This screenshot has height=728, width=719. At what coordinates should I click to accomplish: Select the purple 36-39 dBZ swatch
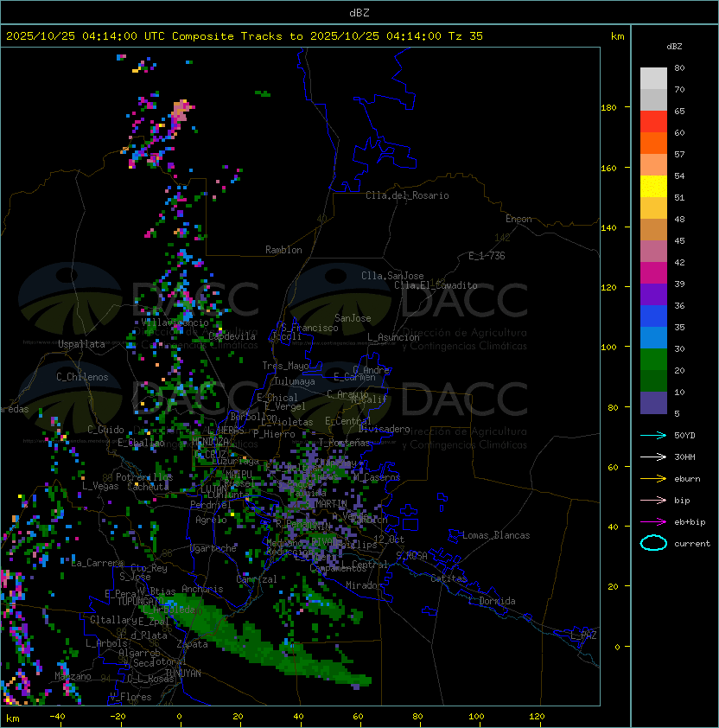pos(653,294)
